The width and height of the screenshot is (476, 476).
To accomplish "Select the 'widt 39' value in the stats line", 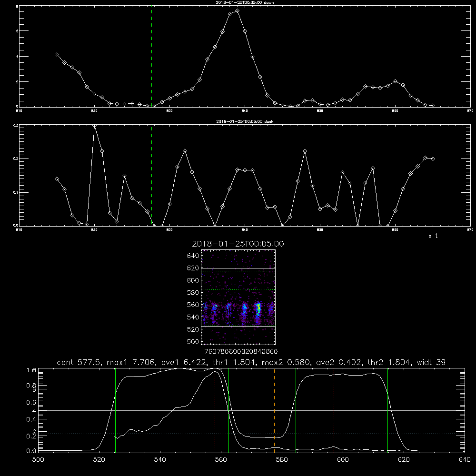I will [431, 362].
